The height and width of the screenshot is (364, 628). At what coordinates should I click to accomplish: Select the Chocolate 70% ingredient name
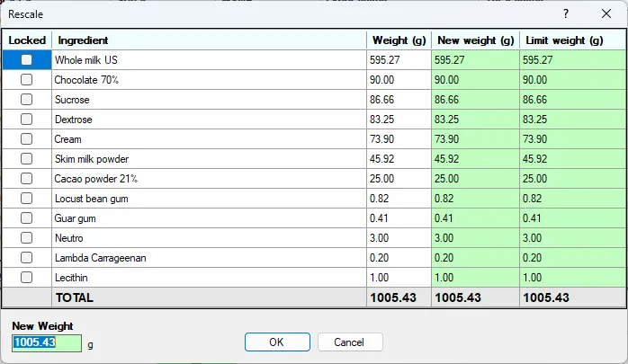pos(209,80)
